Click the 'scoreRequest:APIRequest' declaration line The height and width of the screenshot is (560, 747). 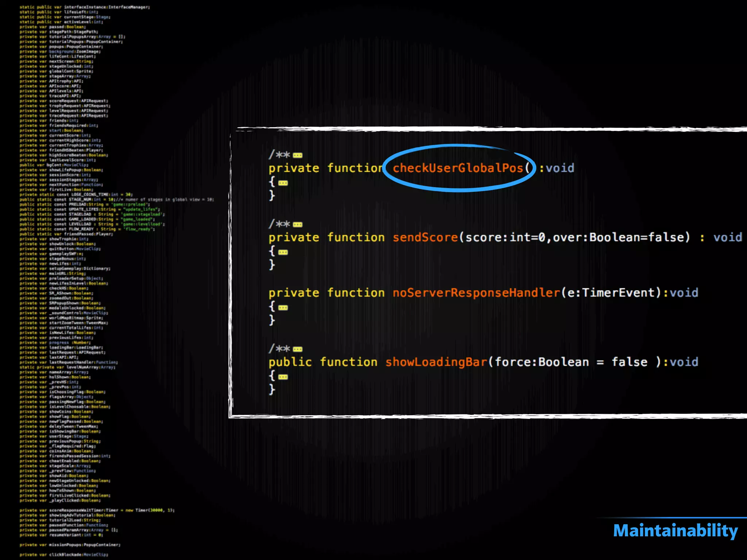click(64, 101)
